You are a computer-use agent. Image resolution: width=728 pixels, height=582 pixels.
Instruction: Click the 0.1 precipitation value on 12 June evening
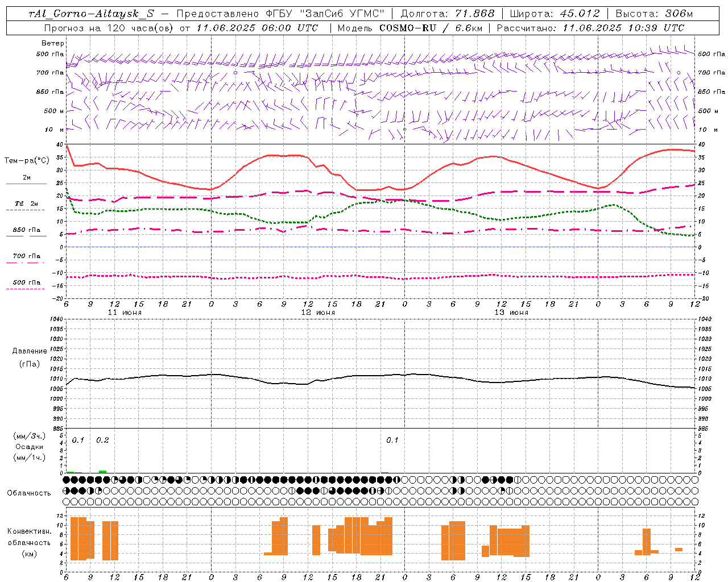pyautogui.click(x=392, y=440)
